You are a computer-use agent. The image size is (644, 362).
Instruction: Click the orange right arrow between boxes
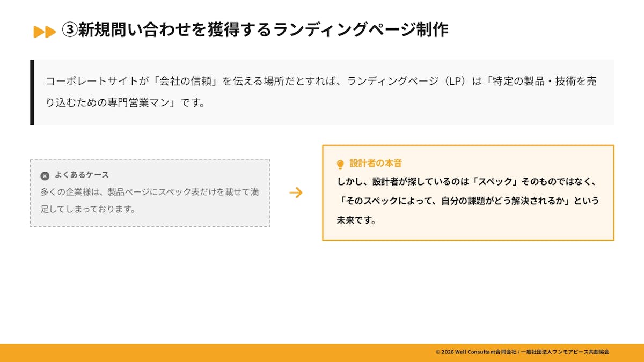[x=296, y=193]
